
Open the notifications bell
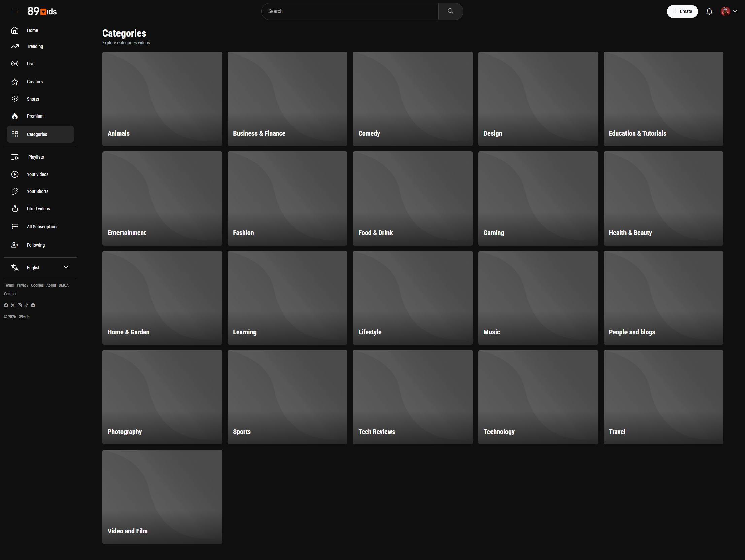(709, 11)
